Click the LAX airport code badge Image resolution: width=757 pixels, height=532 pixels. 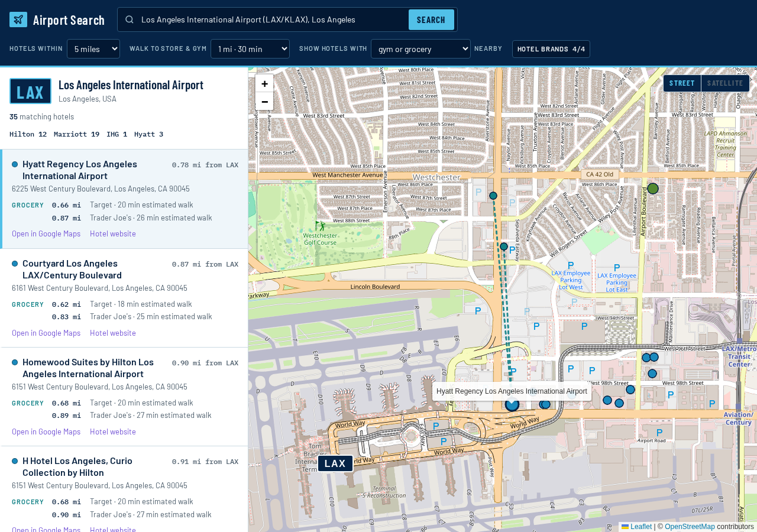[x=30, y=91]
